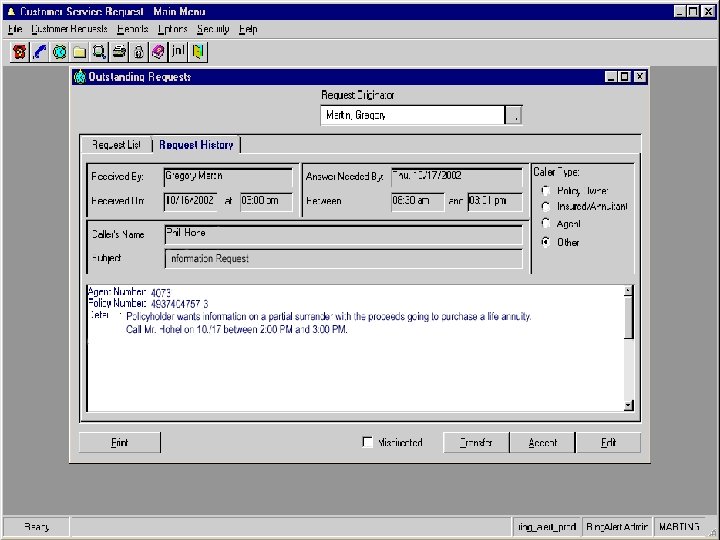Switch to the Request List tab
720x540 pixels.
point(116,145)
